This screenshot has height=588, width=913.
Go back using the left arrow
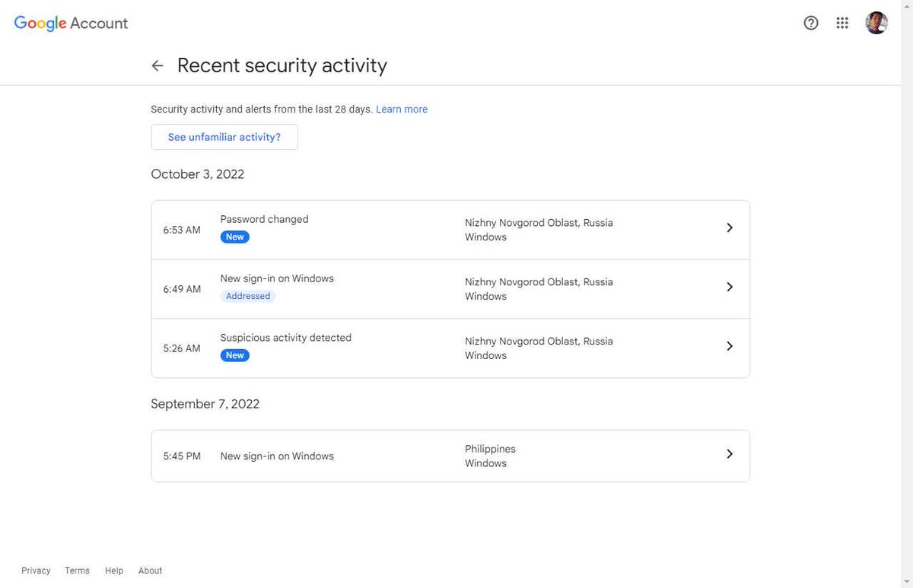(x=157, y=65)
